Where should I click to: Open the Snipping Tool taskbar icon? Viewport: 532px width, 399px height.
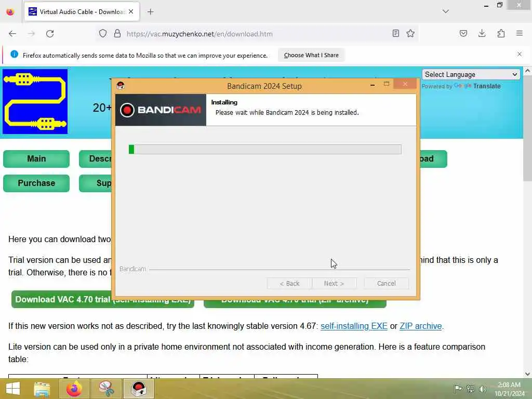point(107,389)
